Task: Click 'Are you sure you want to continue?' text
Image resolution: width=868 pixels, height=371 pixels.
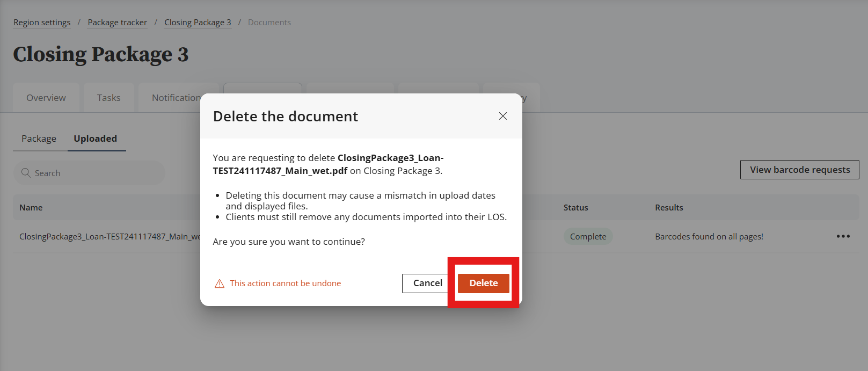Action: tap(289, 242)
